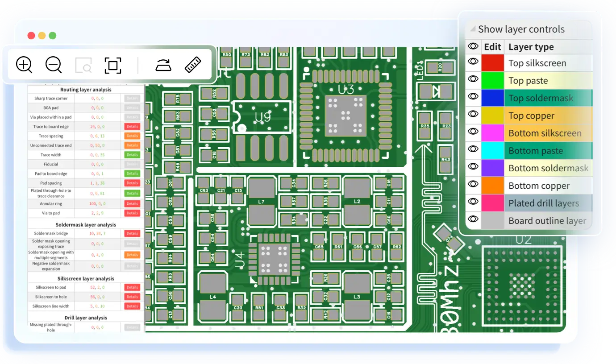Select the ruler measurement tool
The image size is (616, 364).
[193, 65]
